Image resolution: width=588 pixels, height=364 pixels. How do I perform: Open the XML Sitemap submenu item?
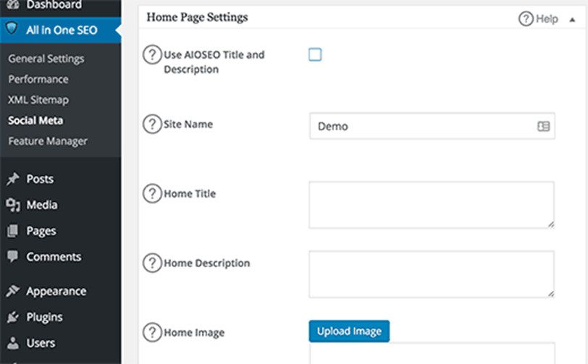(x=38, y=100)
